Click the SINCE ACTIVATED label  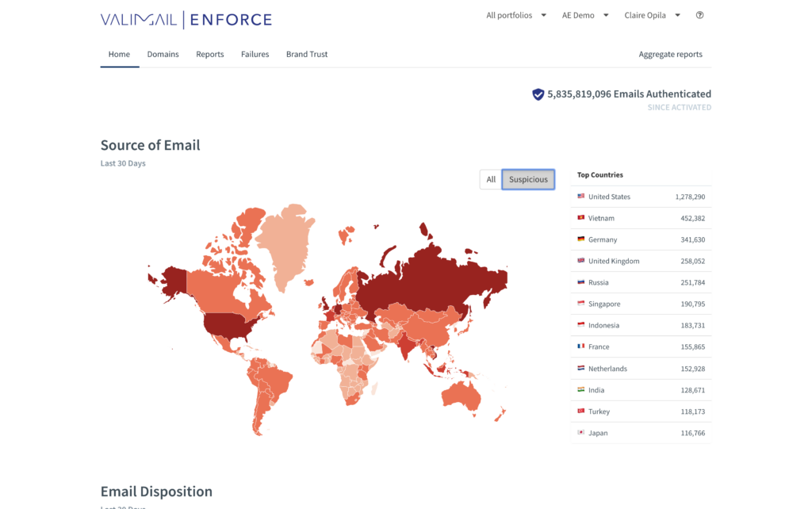pos(679,107)
